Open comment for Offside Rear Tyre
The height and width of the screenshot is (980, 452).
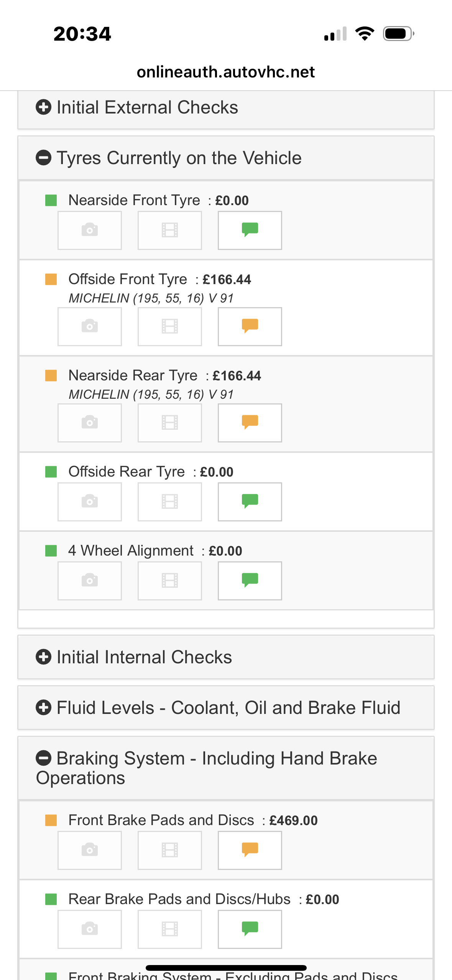click(250, 502)
